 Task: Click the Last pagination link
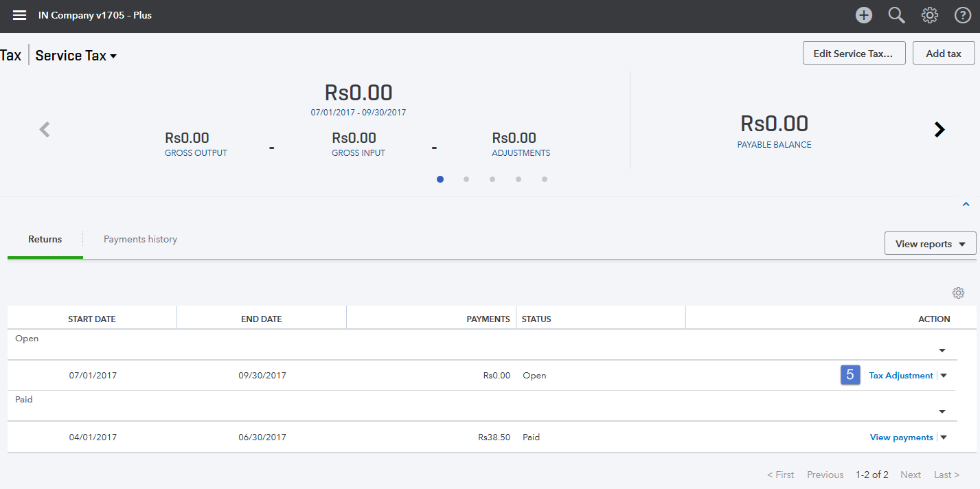[946, 475]
